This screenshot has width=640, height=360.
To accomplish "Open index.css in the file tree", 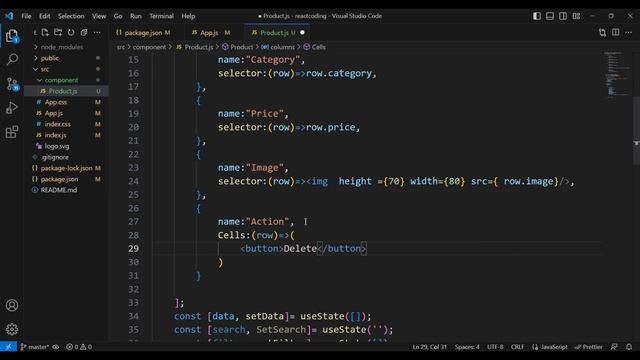I will click(58, 124).
